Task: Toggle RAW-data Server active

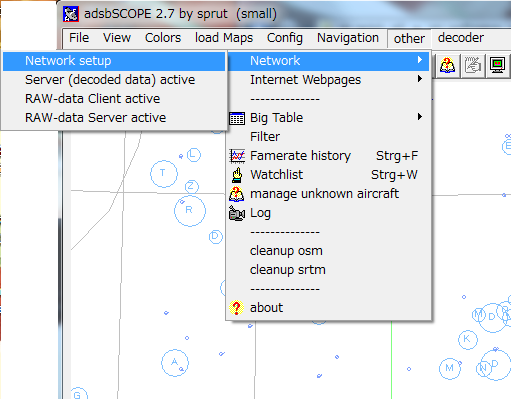Action: [114, 118]
